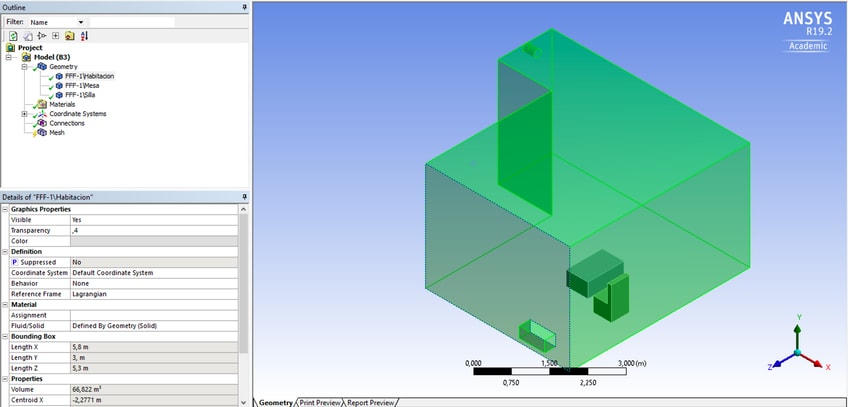The width and height of the screenshot is (848, 407).
Task: Select the Connections tree item
Action: click(x=67, y=123)
